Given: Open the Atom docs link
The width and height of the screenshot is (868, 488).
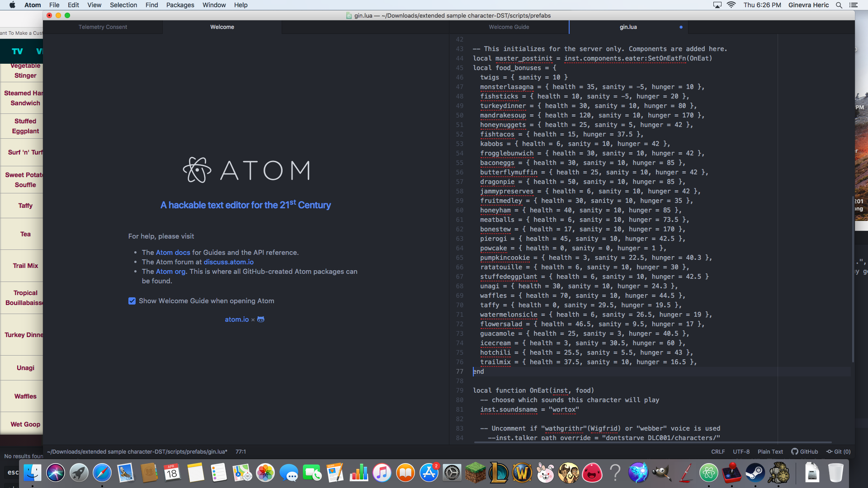Looking at the screenshot, I should click(x=173, y=253).
